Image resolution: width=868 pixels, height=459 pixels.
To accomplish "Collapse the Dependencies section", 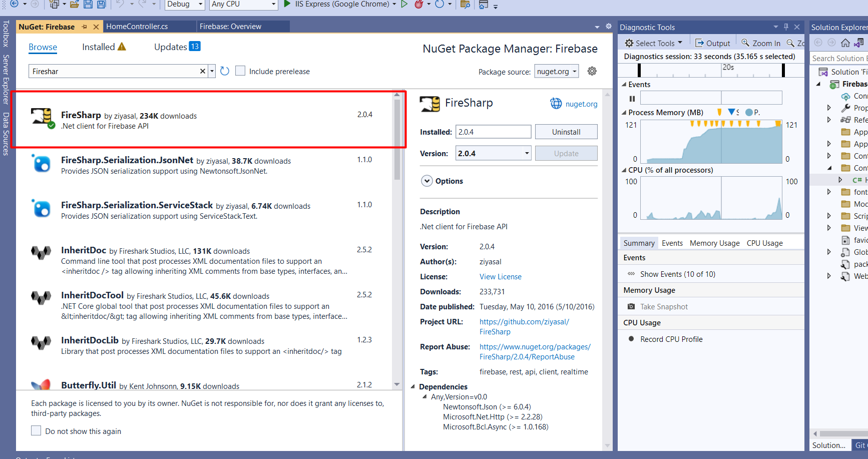I will tap(413, 386).
